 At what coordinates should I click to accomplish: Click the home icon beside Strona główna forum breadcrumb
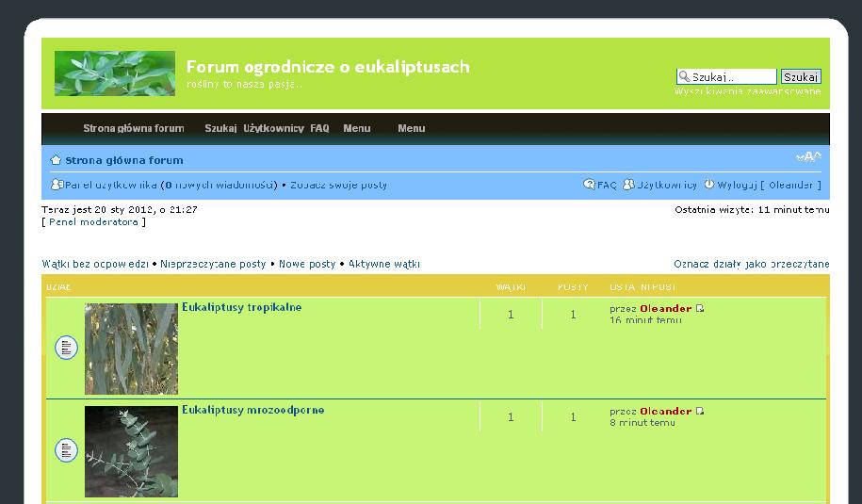point(56,160)
